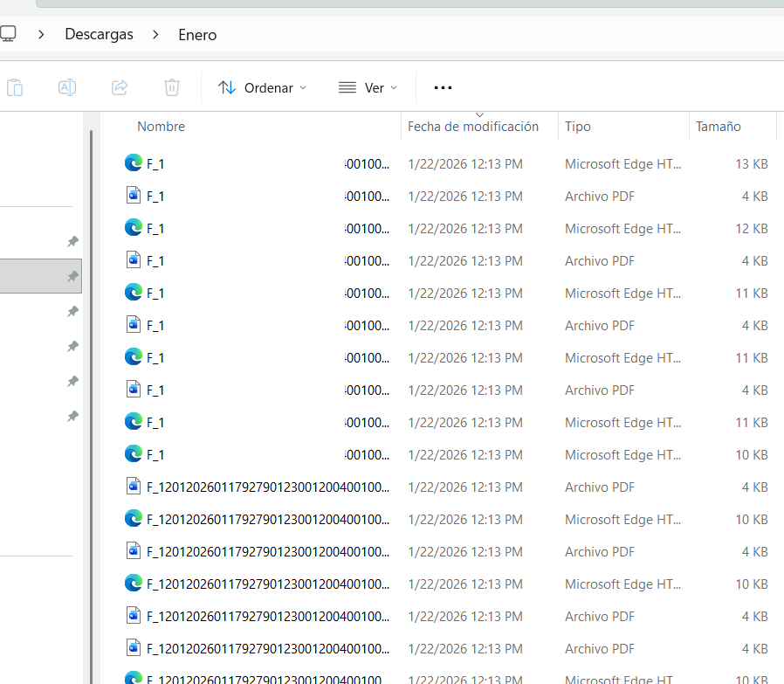Sort by the Nombre column header
The image size is (784, 684).
(x=162, y=127)
